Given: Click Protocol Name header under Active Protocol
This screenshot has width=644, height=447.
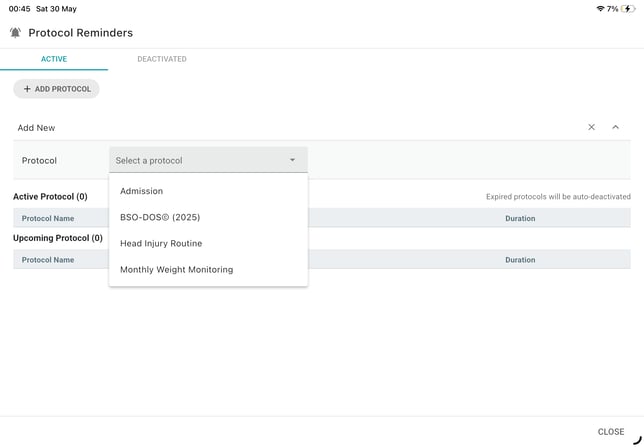Looking at the screenshot, I should (48, 219).
